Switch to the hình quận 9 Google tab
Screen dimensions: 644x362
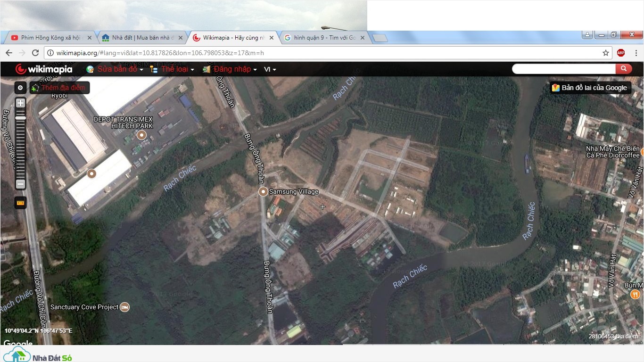324,38
